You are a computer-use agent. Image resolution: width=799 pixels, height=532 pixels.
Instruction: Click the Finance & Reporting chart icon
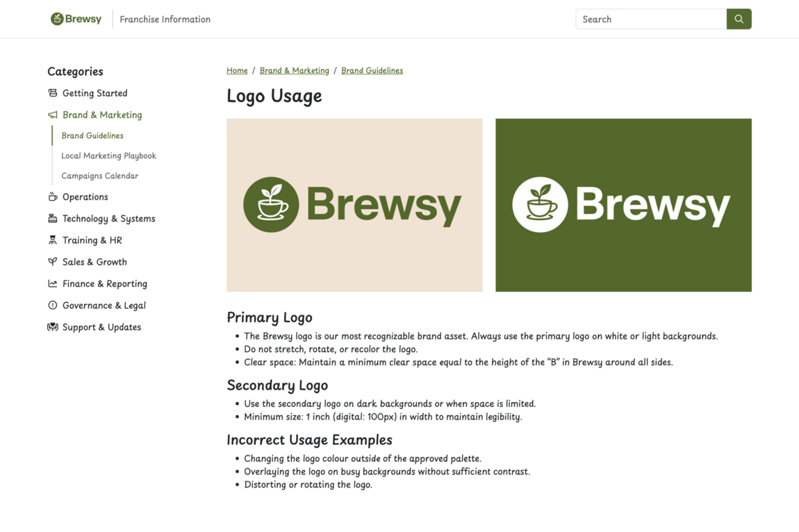click(x=53, y=283)
